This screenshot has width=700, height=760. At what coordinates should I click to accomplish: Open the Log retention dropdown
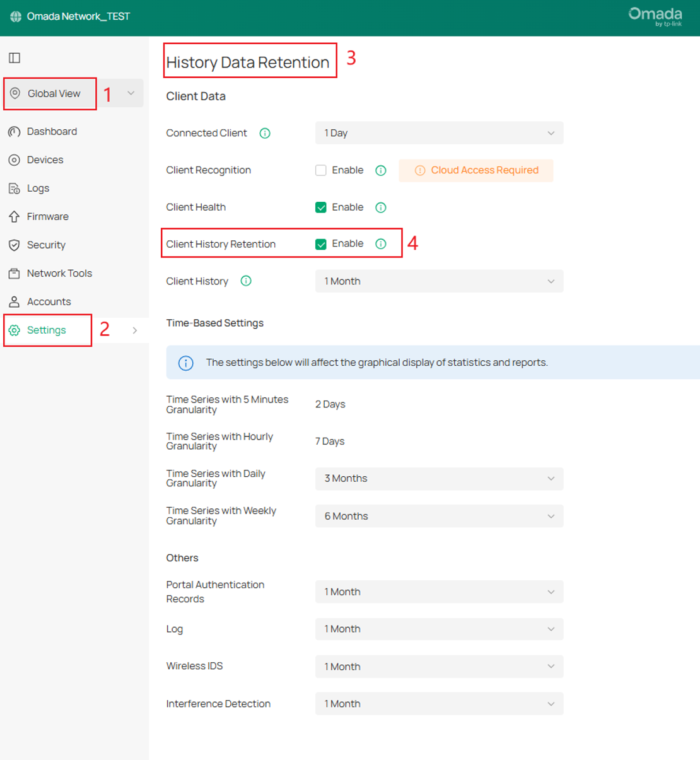pyautogui.click(x=439, y=629)
